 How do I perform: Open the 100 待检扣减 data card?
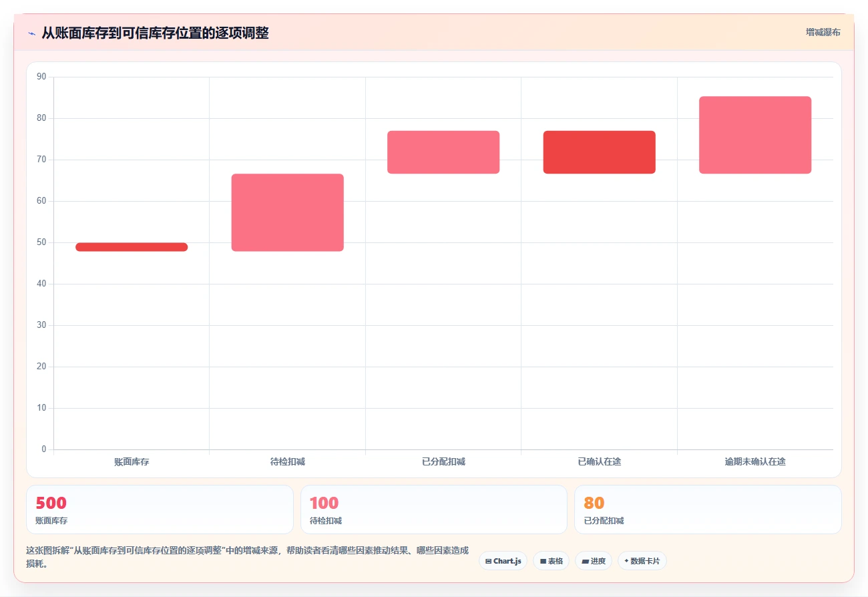point(434,510)
